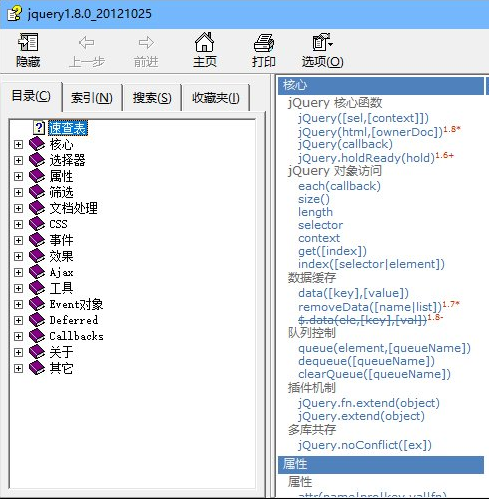Click the purple book icon beside 选择器
Image resolution: width=489 pixels, height=499 pixels.
pos(37,160)
